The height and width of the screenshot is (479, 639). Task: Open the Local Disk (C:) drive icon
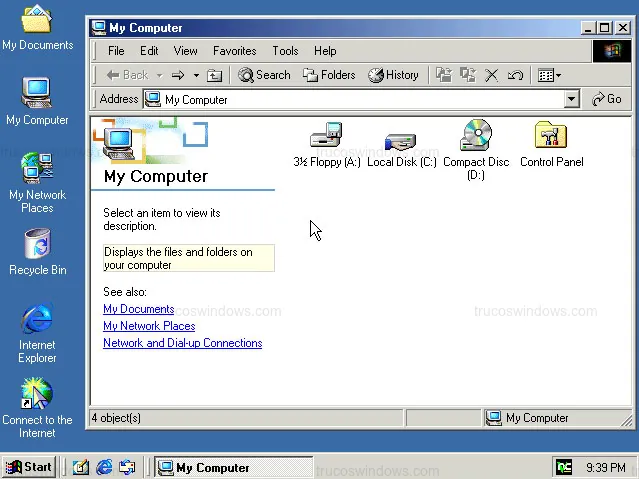400,141
